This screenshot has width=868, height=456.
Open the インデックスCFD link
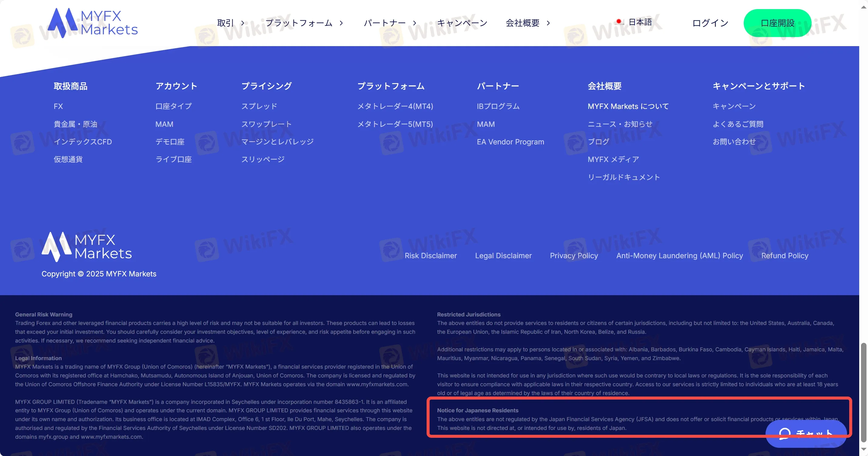[83, 142]
